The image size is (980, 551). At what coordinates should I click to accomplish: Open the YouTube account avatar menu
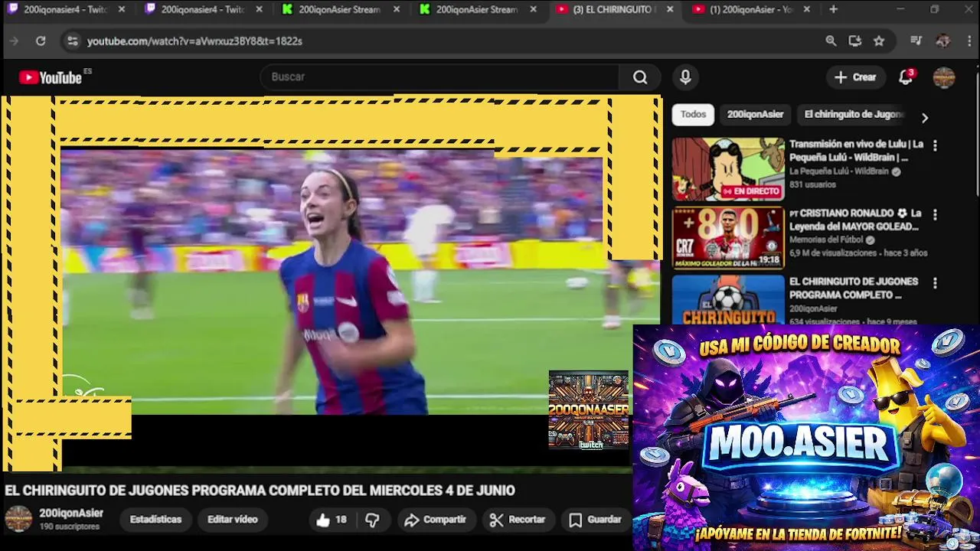coord(944,77)
